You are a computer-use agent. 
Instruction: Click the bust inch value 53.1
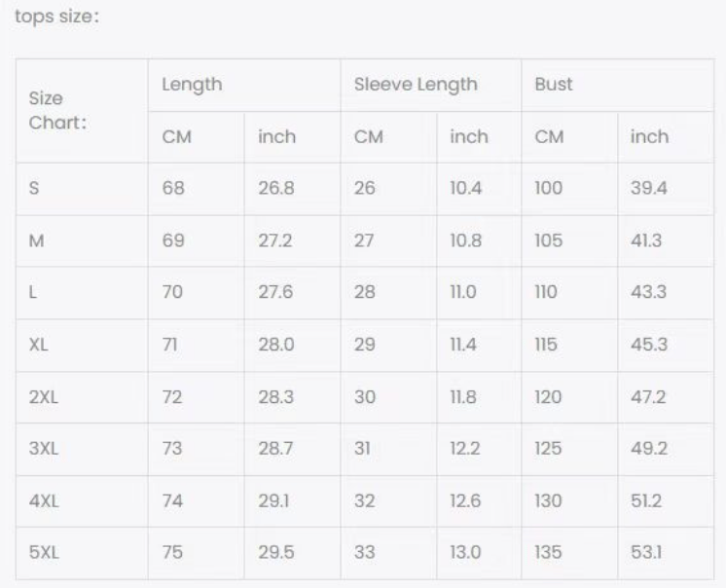[646, 552]
